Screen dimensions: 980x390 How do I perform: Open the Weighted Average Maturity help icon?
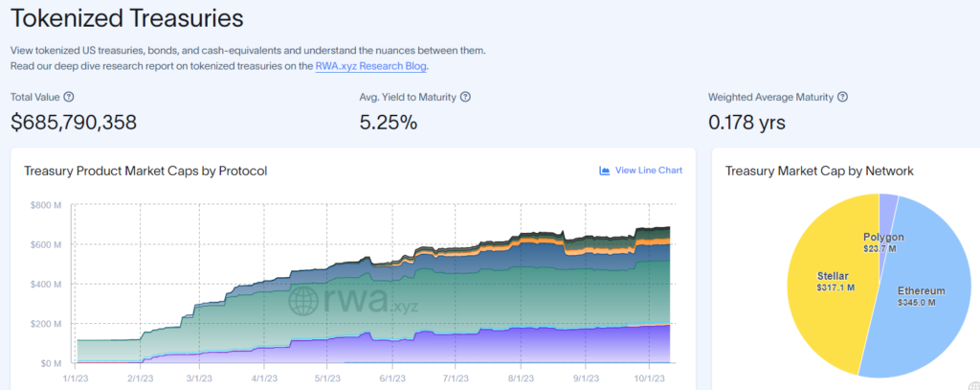[x=843, y=98]
